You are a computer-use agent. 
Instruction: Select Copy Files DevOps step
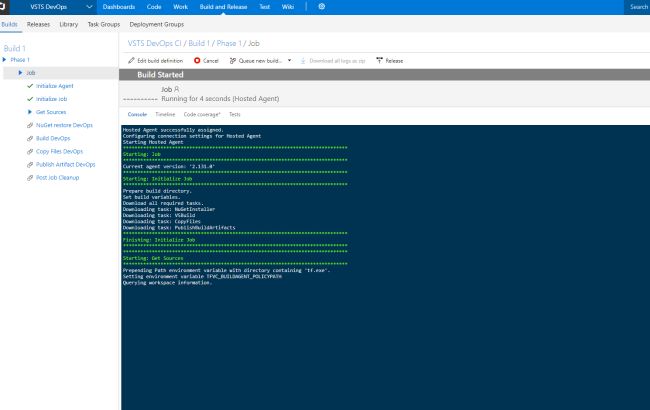(59, 152)
